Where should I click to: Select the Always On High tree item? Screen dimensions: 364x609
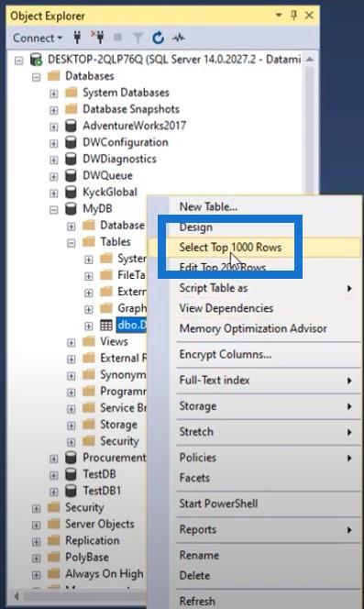[x=105, y=574]
